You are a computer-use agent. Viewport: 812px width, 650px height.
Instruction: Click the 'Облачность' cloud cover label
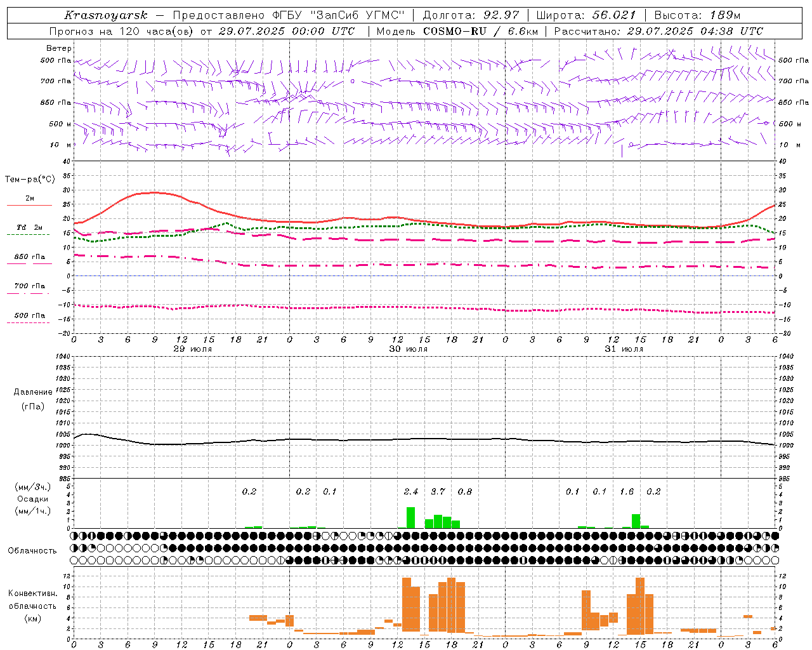[32, 550]
